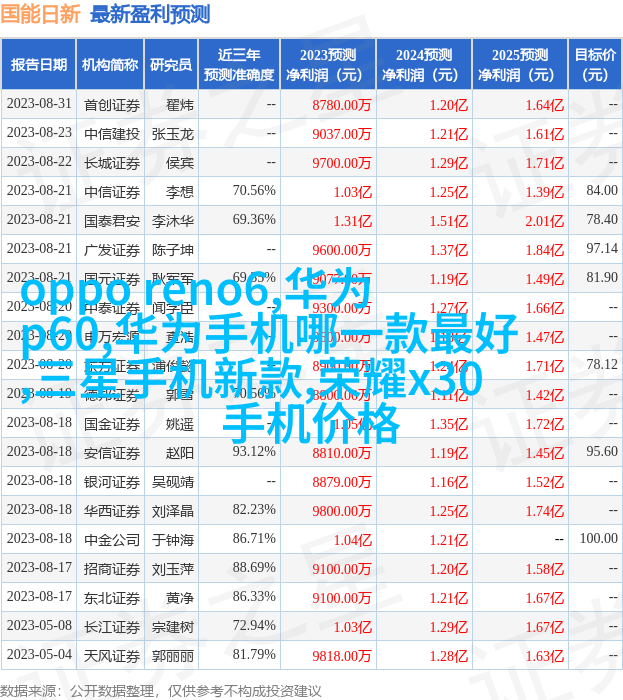Click institution name 长城证券
This screenshot has height=700, width=623.
112,163
